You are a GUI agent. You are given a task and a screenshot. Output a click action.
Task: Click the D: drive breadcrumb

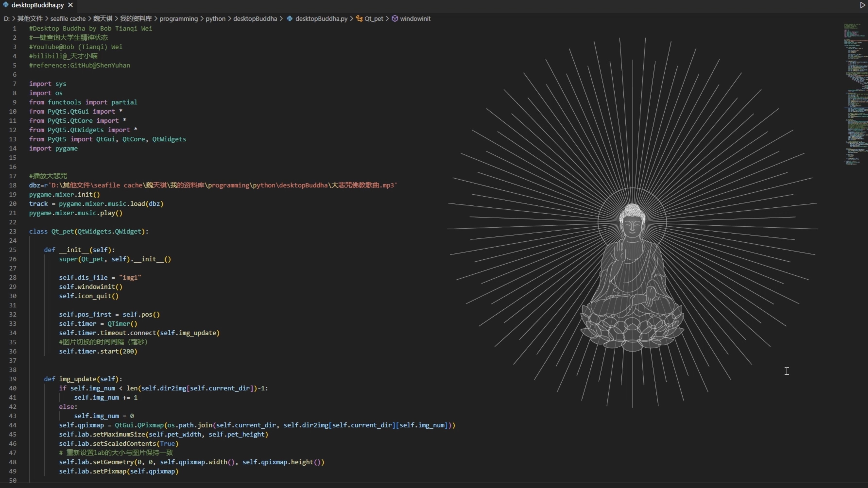click(x=6, y=18)
